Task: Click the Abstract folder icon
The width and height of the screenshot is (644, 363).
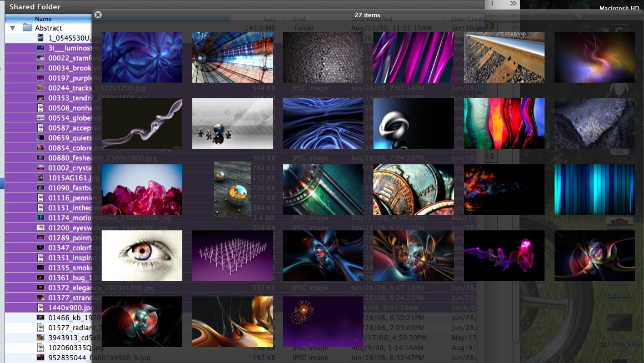Action: pos(27,28)
